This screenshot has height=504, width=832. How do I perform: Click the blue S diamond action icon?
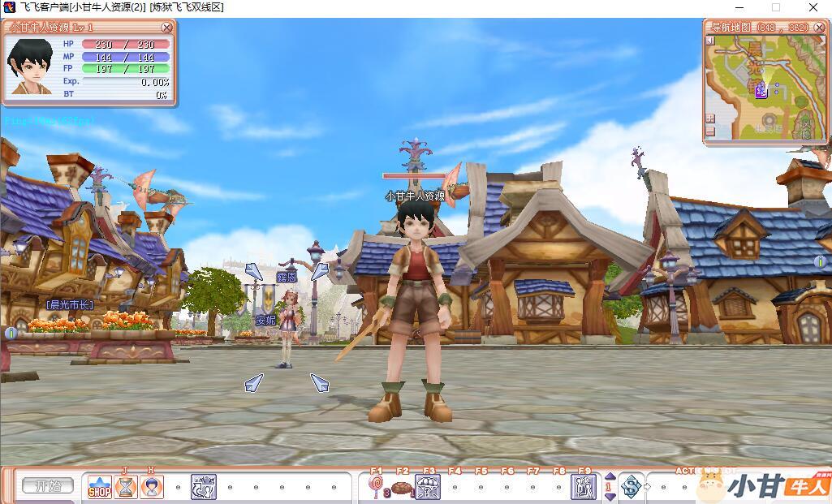point(631,487)
